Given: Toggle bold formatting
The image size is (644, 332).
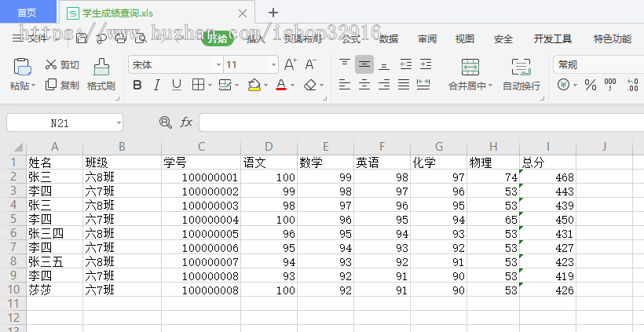Looking at the screenshot, I should coord(137,85).
